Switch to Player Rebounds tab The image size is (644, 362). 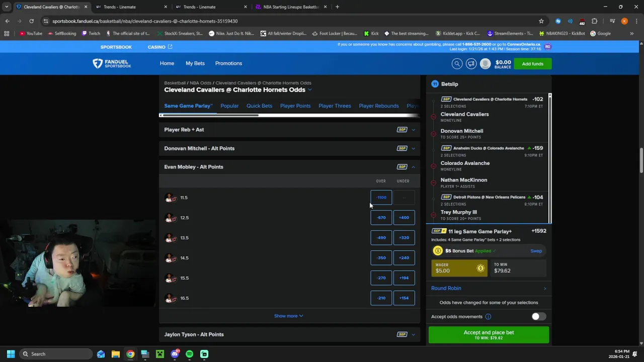pos(379,106)
